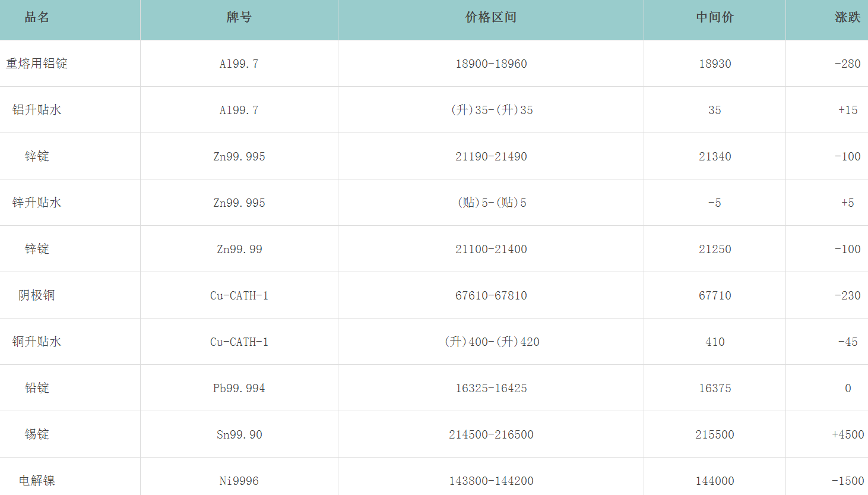Select the 锡锭 product name

(37, 434)
